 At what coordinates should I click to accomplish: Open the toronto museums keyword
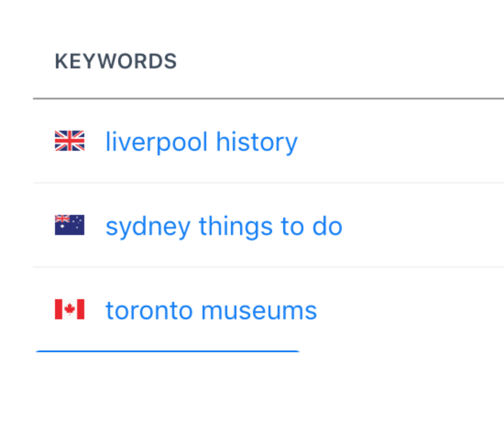click(x=211, y=311)
